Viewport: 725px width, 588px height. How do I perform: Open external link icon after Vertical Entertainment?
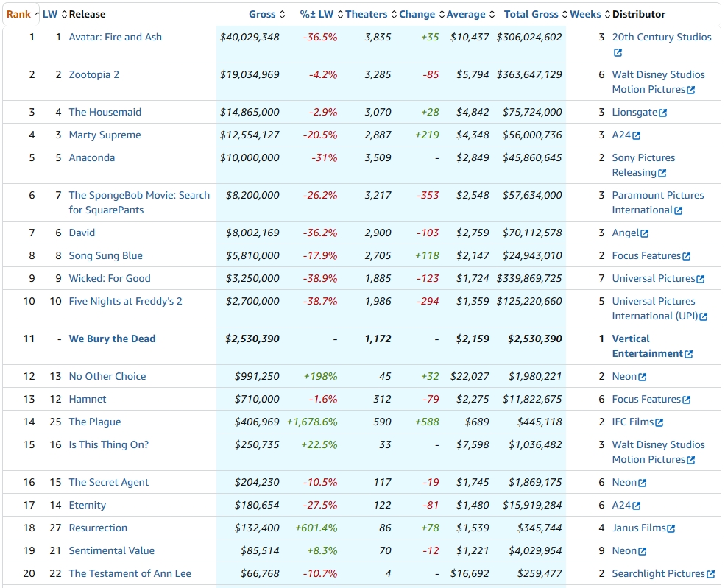click(x=688, y=354)
